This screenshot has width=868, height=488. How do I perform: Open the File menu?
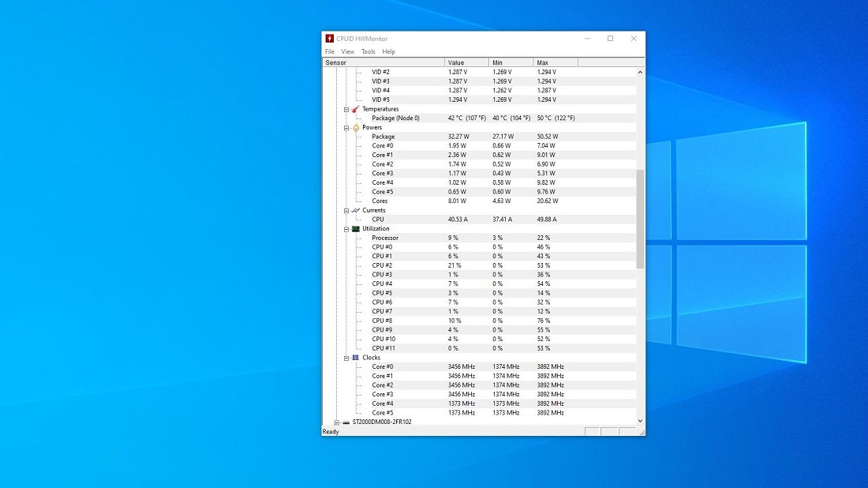(329, 51)
